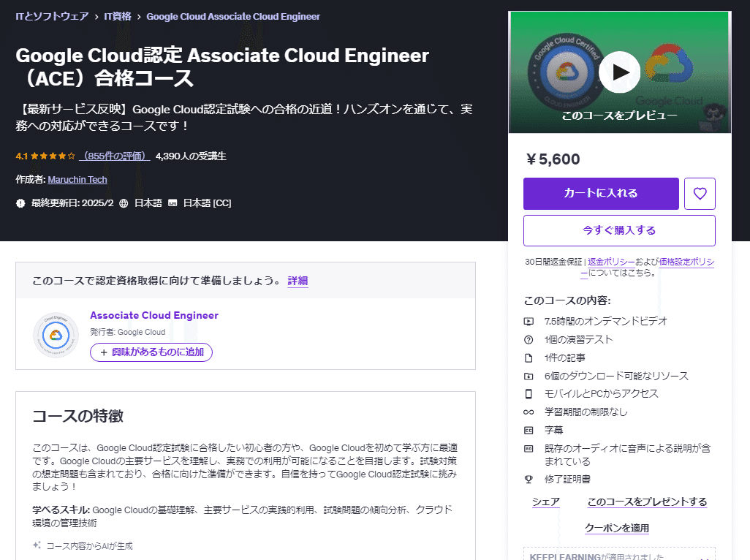The image size is (750, 560).
Task: Click the ¥5,600 price text
Action: point(553,159)
